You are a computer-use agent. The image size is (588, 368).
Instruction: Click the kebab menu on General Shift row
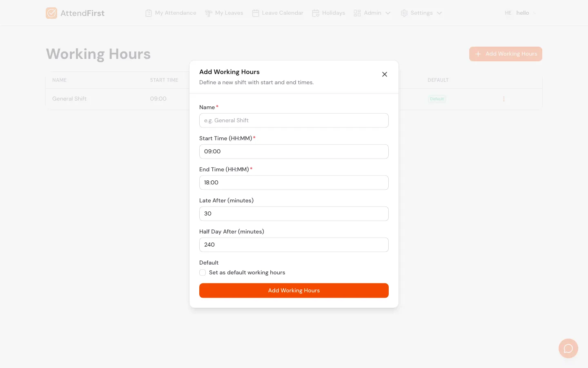tap(503, 99)
